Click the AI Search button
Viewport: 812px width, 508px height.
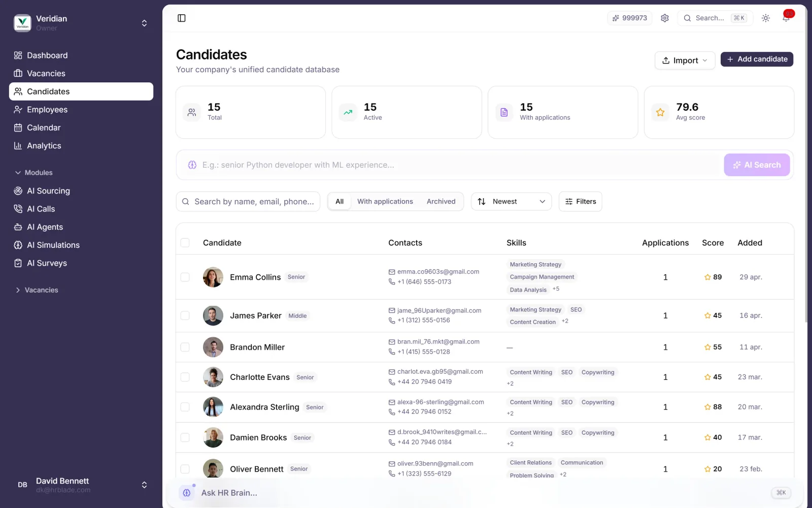point(757,165)
